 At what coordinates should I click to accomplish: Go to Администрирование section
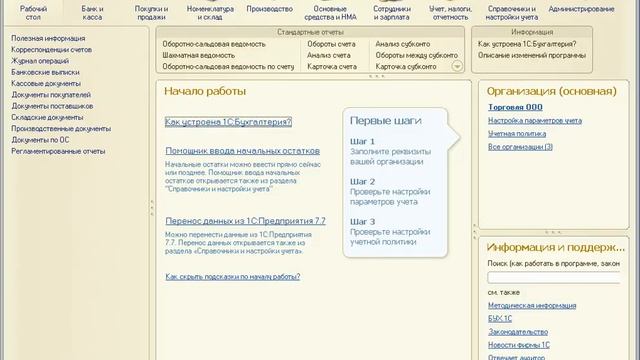click(x=581, y=9)
